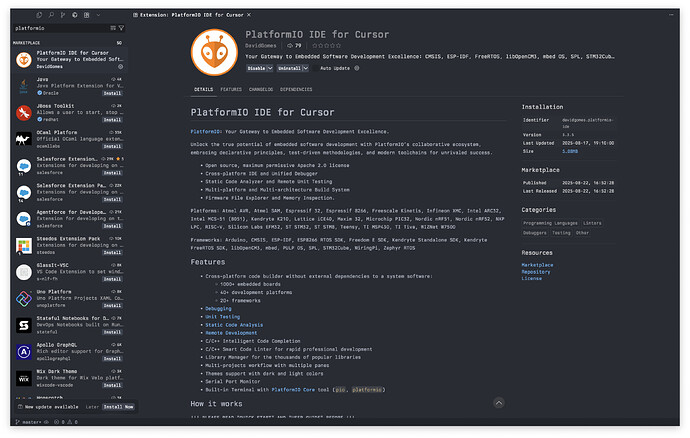Close the Extension: PlatformIO IDE editor tab
690x438 pixels.
coord(249,15)
